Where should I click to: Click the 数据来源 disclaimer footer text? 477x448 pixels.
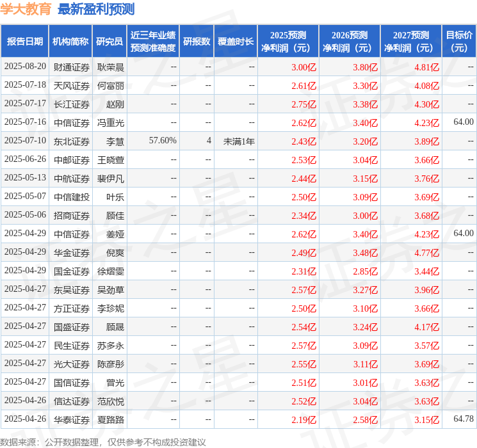(x=103, y=442)
